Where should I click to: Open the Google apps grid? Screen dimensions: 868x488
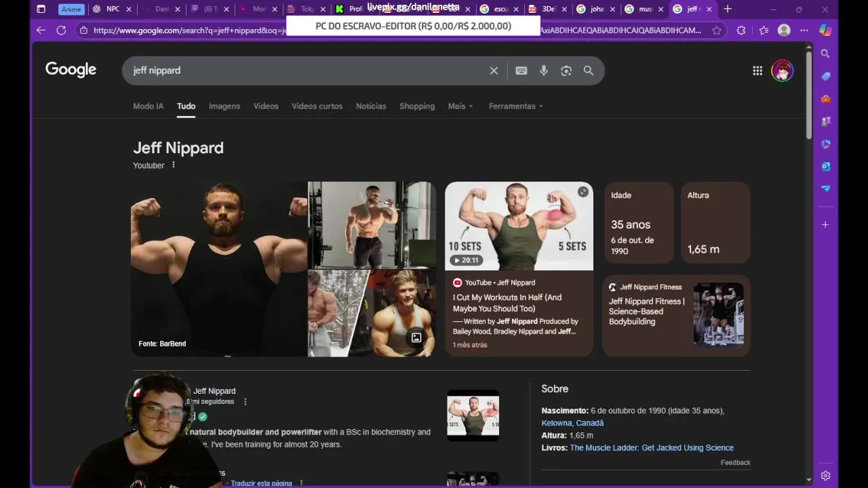(757, 70)
